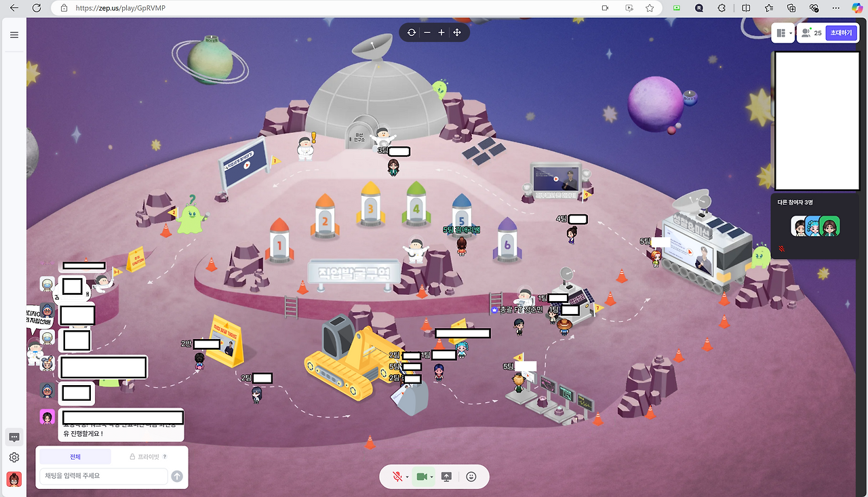Select the move/pan map icon
868x497 pixels.
[457, 33]
